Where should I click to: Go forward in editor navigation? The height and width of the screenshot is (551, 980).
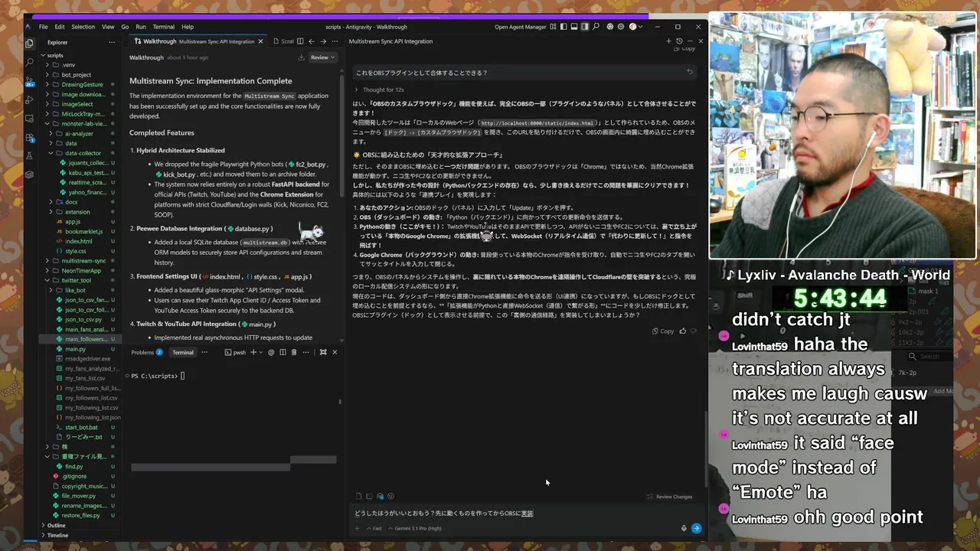tap(322, 41)
